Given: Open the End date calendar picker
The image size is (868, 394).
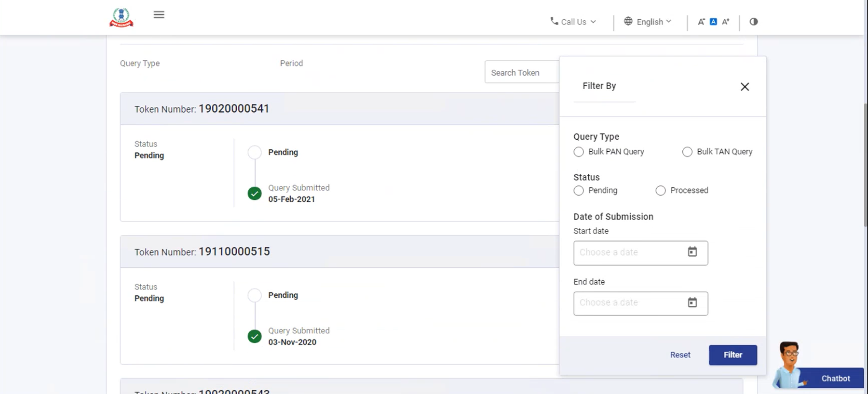Looking at the screenshot, I should tap(692, 302).
